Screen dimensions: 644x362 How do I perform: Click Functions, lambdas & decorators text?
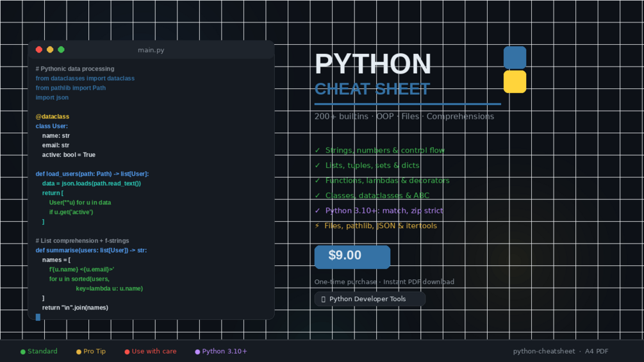point(387,181)
